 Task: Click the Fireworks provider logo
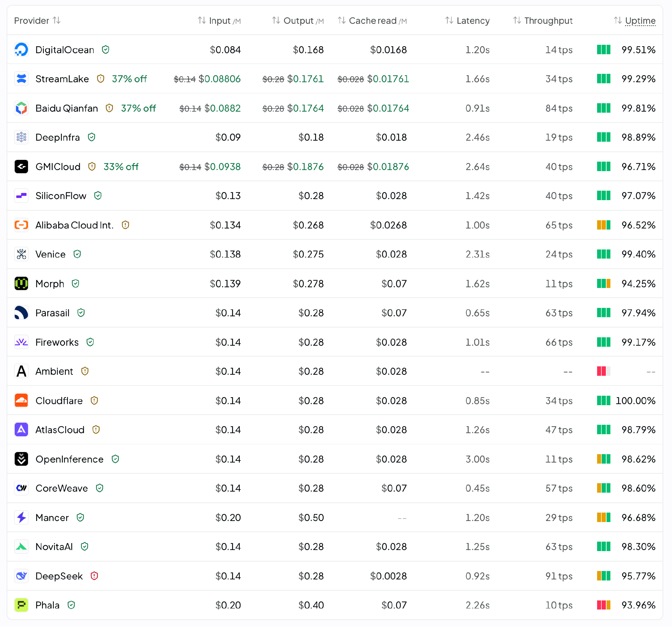pyautogui.click(x=21, y=342)
